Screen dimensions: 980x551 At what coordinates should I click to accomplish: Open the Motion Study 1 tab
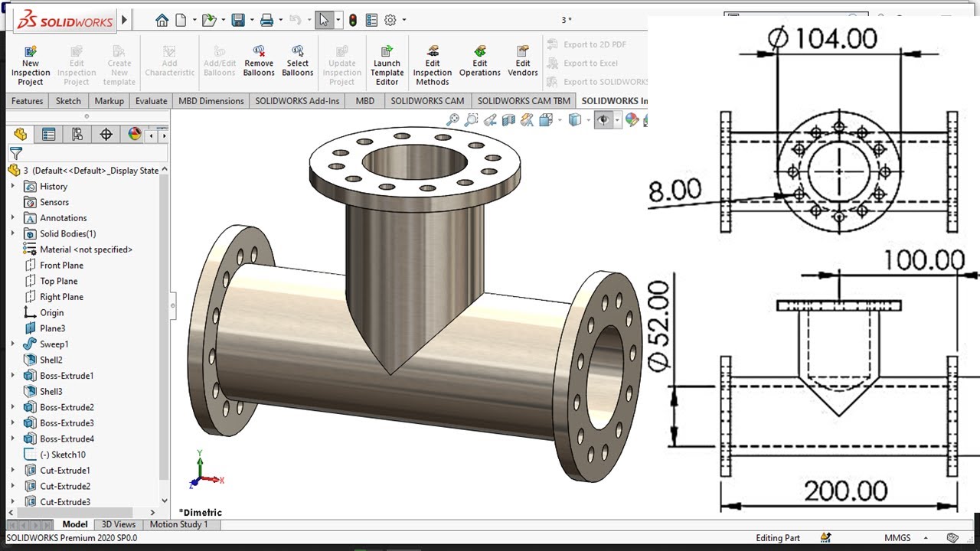tap(178, 524)
